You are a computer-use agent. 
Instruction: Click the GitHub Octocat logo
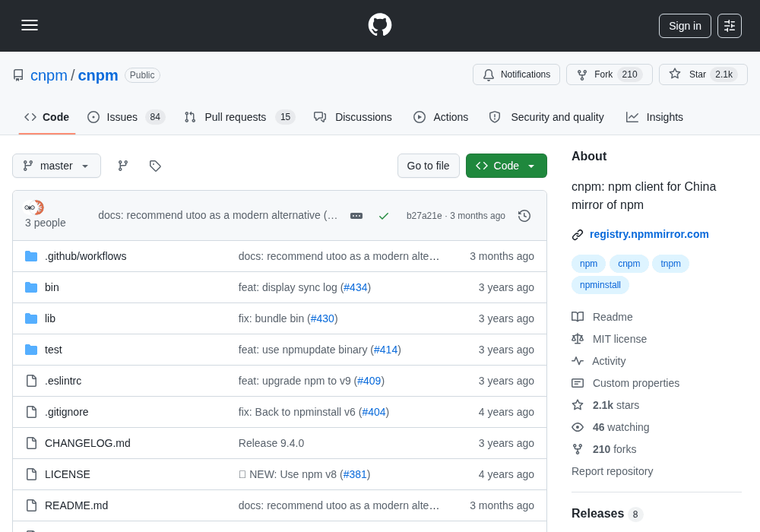(379, 25)
